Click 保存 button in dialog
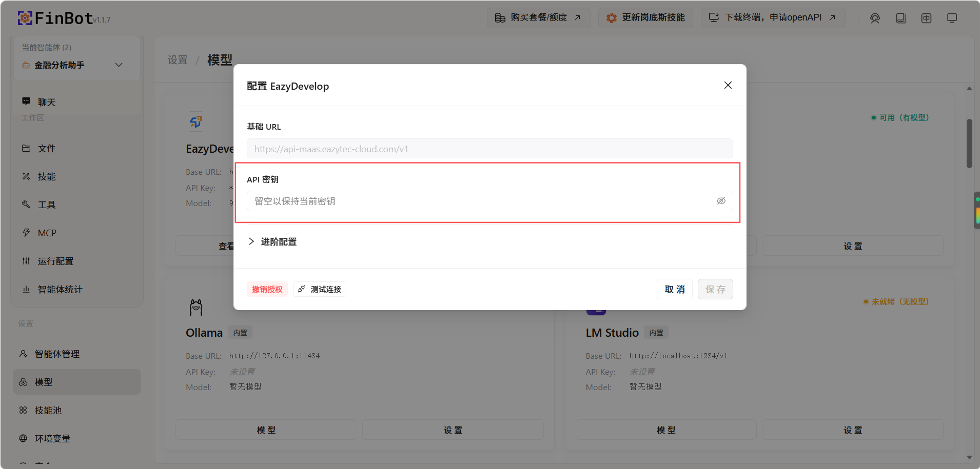Viewport: 980px width, 469px height. (715, 289)
